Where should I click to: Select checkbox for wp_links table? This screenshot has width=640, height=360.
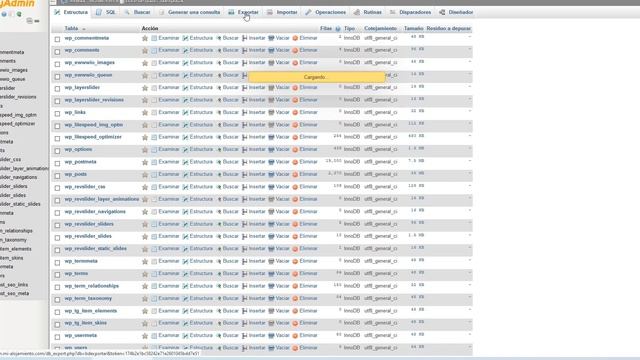pyautogui.click(x=57, y=113)
